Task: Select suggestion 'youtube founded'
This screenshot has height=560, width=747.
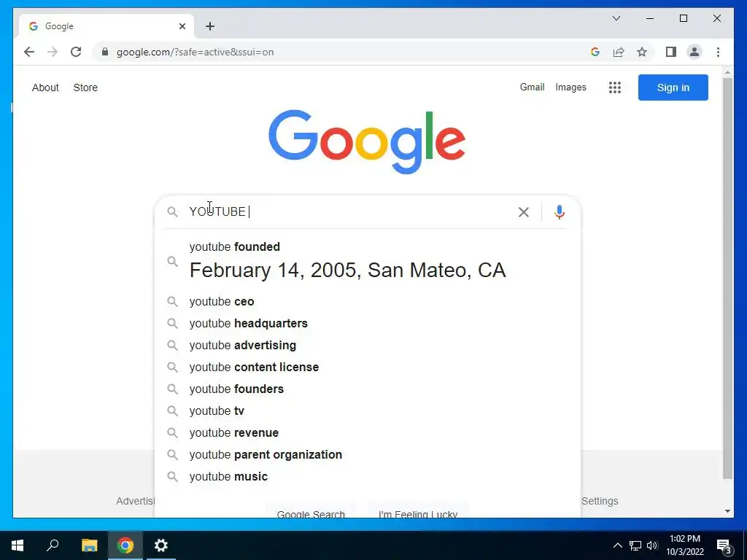Action: point(366,262)
